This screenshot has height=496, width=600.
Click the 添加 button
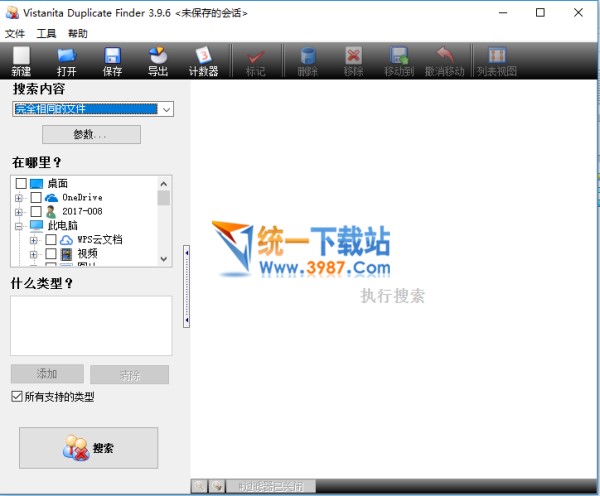(x=47, y=374)
